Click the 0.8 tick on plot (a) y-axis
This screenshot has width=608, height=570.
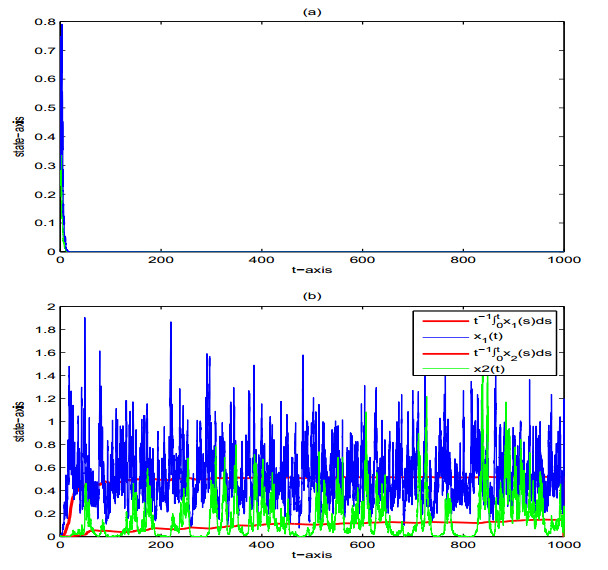(x=47, y=21)
